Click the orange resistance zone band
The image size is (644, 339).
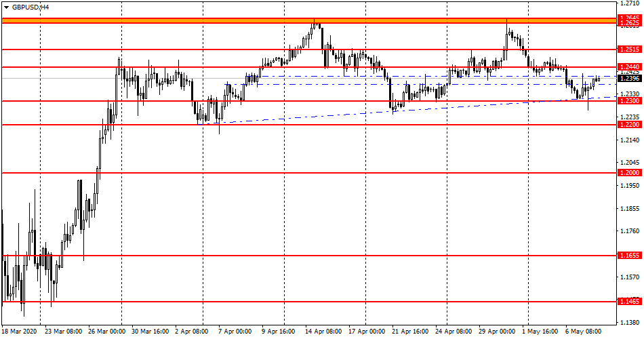305,21
